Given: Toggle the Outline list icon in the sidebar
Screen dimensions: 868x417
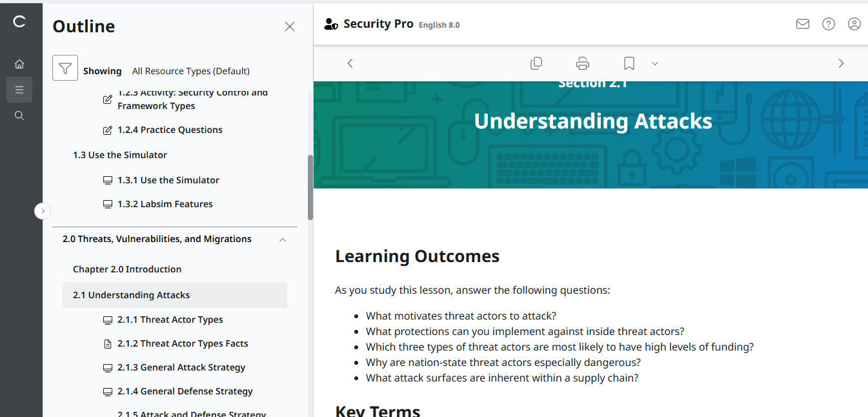Looking at the screenshot, I should tap(19, 89).
